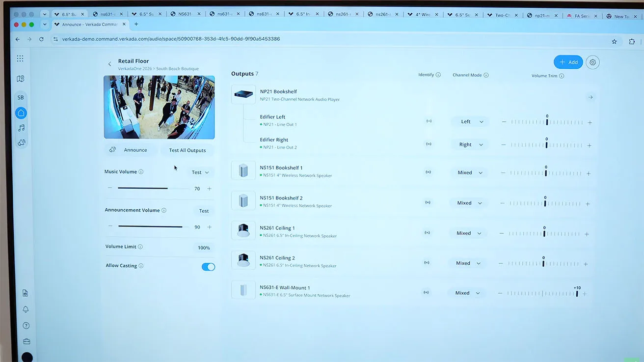
Task: Open the output settings gear icon
Action: coord(593,62)
